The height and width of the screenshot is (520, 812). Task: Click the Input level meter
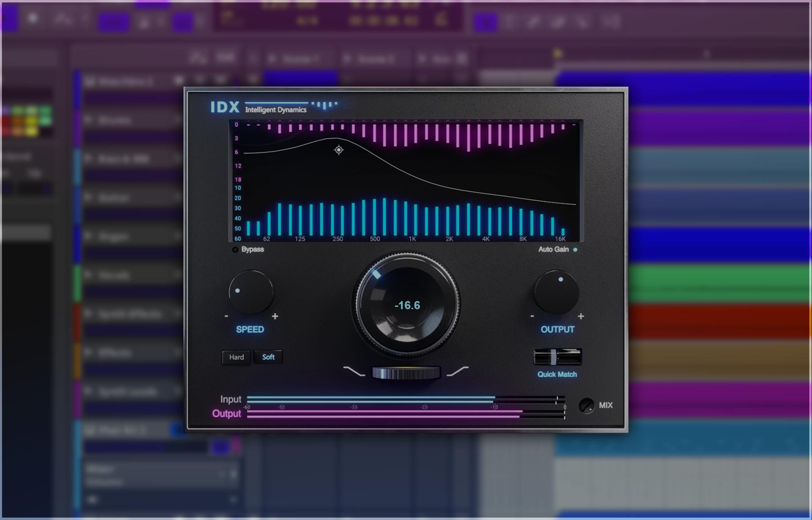(x=406, y=400)
